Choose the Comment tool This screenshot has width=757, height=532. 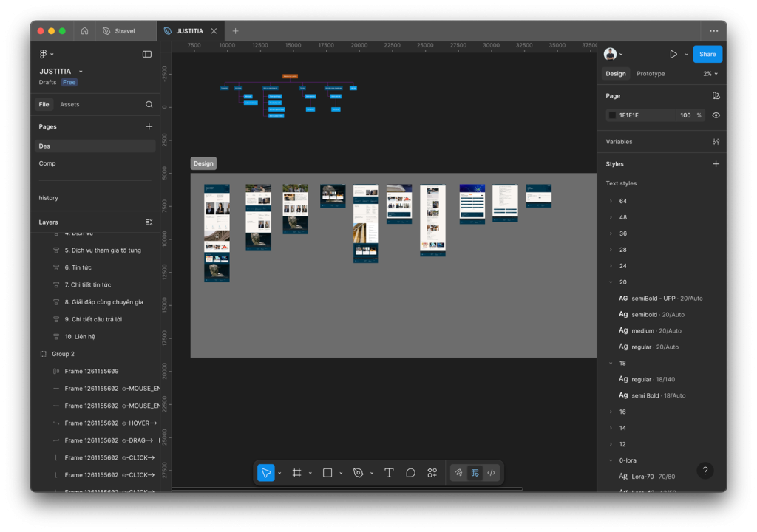tap(410, 473)
